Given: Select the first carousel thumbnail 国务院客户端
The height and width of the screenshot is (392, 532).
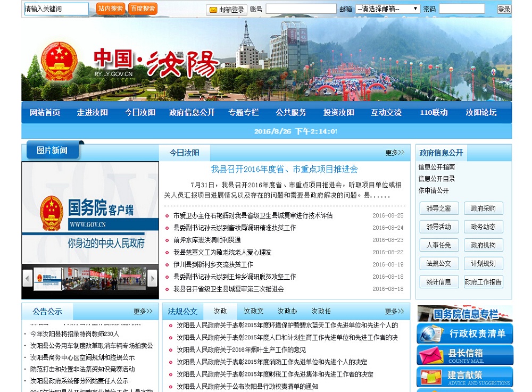Looking at the screenshot, I should click(48, 279).
